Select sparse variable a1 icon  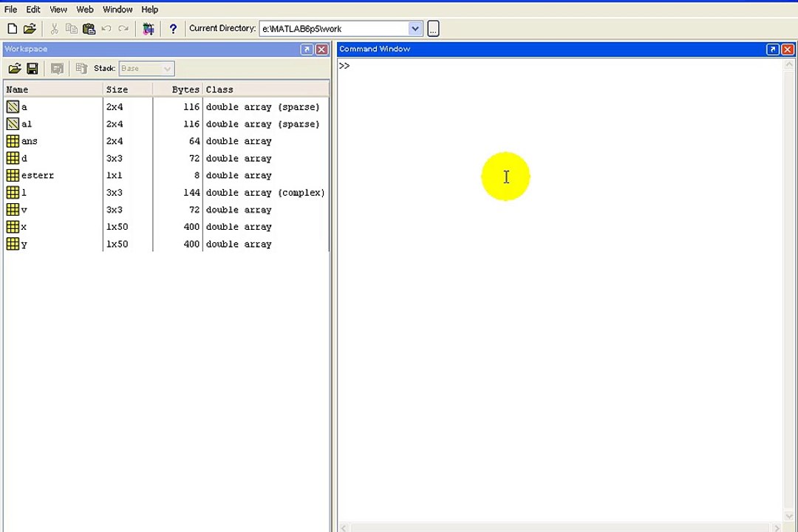pos(13,123)
